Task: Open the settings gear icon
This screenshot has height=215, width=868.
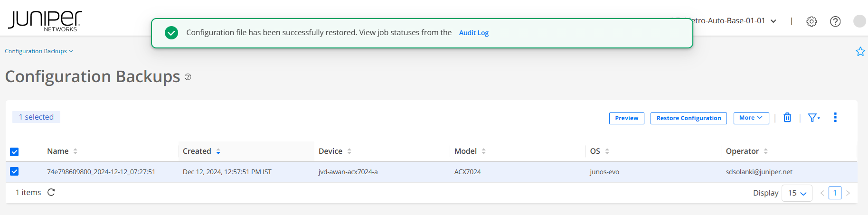Action: (x=811, y=21)
